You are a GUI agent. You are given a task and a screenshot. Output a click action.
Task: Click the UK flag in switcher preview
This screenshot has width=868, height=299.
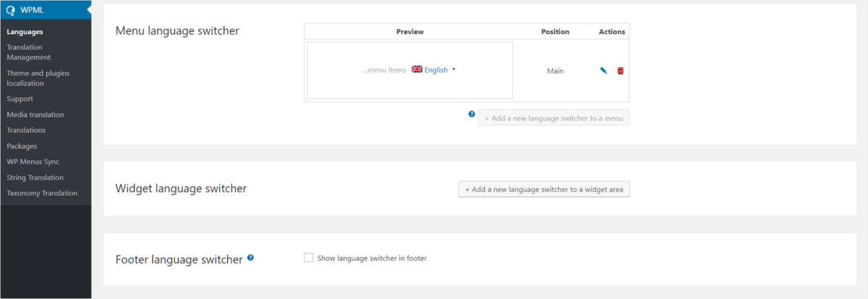pyautogui.click(x=417, y=69)
